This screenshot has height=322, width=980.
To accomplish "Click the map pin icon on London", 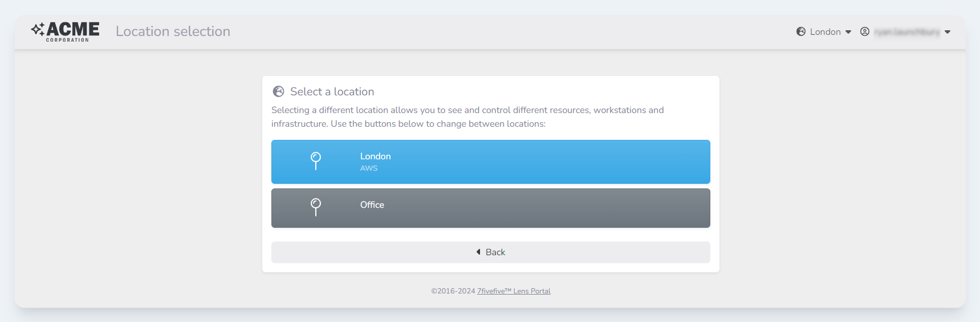I will (x=316, y=160).
